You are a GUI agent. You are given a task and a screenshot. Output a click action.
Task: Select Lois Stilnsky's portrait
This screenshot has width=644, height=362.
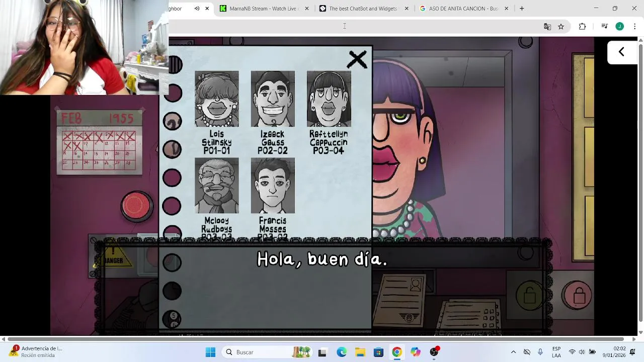[x=217, y=99]
